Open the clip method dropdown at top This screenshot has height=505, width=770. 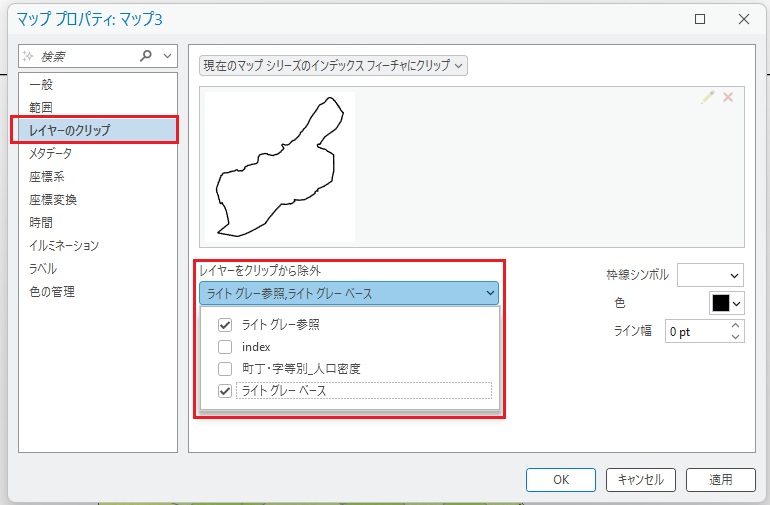pos(333,66)
